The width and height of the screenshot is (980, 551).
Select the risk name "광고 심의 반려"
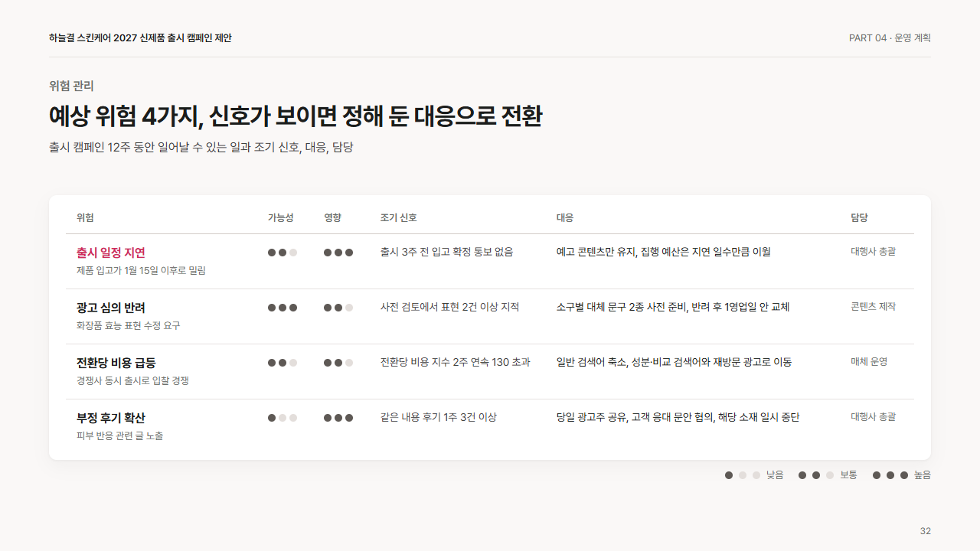click(x=111, y=308)
